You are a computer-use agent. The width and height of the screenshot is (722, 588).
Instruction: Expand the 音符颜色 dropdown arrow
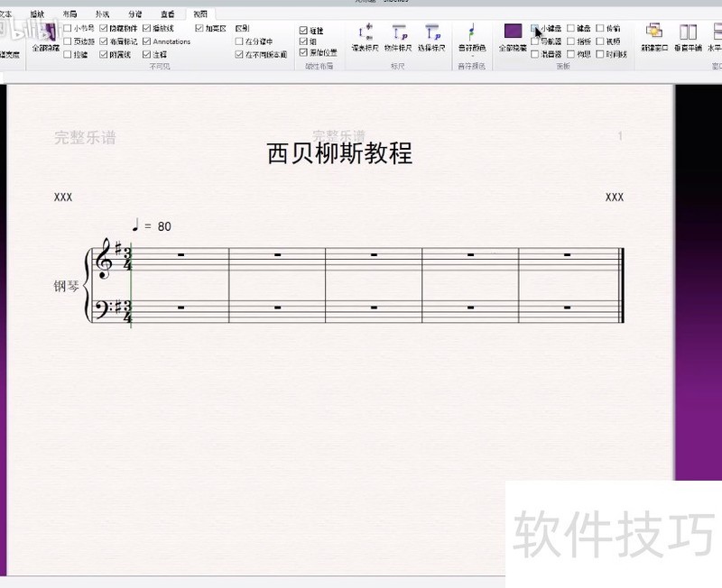pyautogui.click(x=471, y=56)
